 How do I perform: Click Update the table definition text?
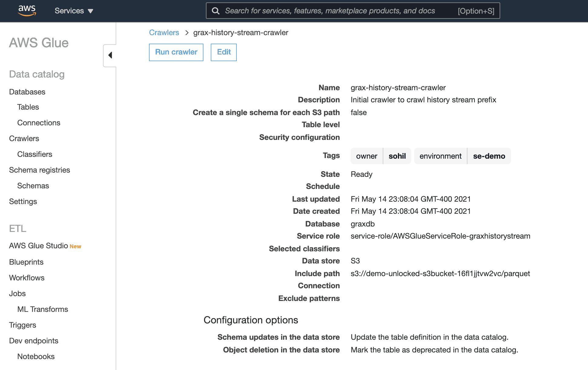pos(429,337)
